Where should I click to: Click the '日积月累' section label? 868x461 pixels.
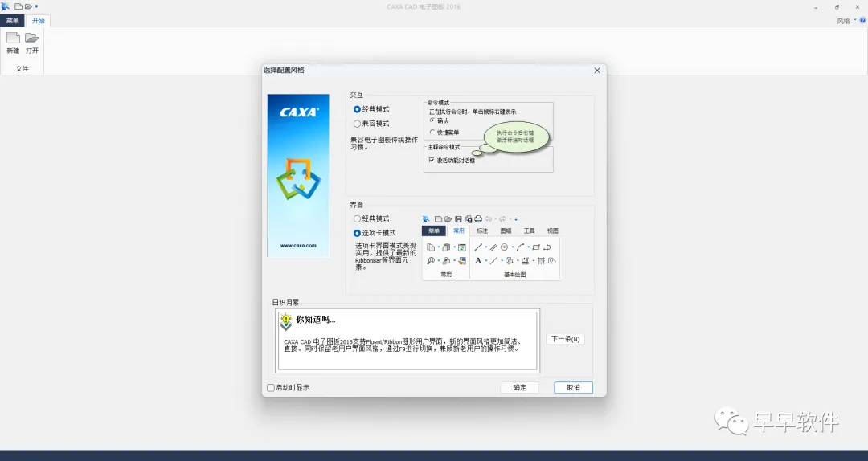pos(285,302)
